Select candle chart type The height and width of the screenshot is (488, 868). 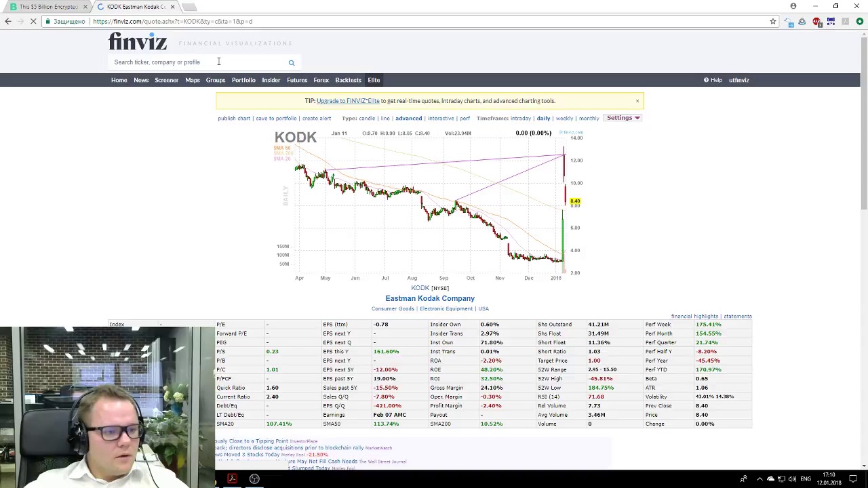[x=367, y=119]
